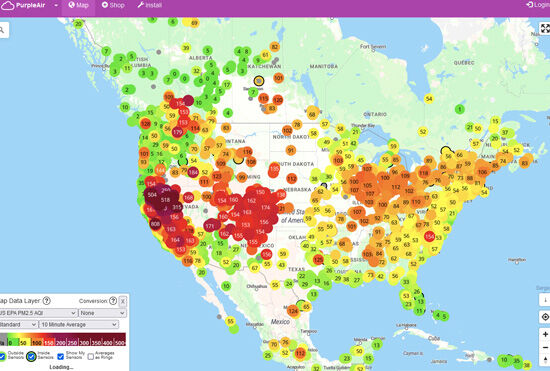Screen dimensions: 550x371
Task: Click the down-arrow map control button
Action: 545,300
